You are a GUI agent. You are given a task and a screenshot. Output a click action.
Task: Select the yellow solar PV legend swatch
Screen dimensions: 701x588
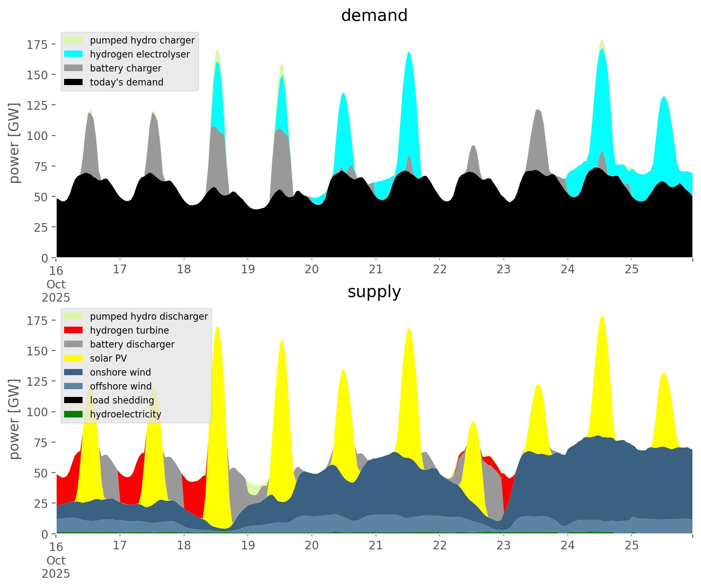point(74,358)
